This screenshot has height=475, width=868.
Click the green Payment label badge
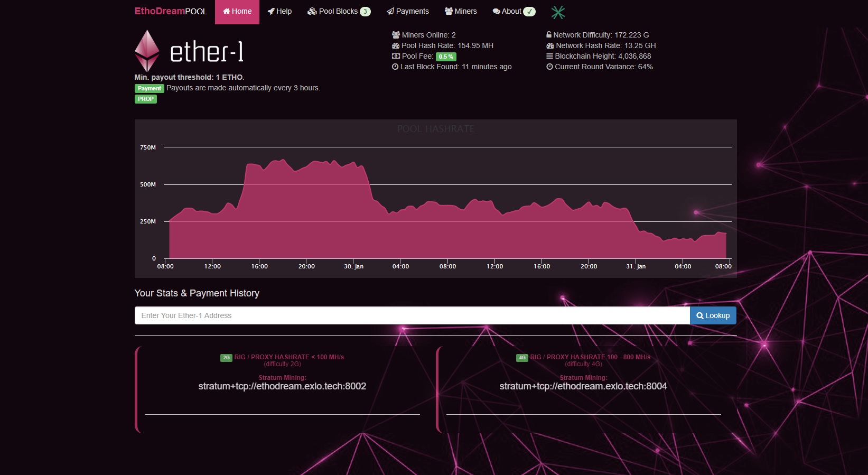tap(150, 88)
